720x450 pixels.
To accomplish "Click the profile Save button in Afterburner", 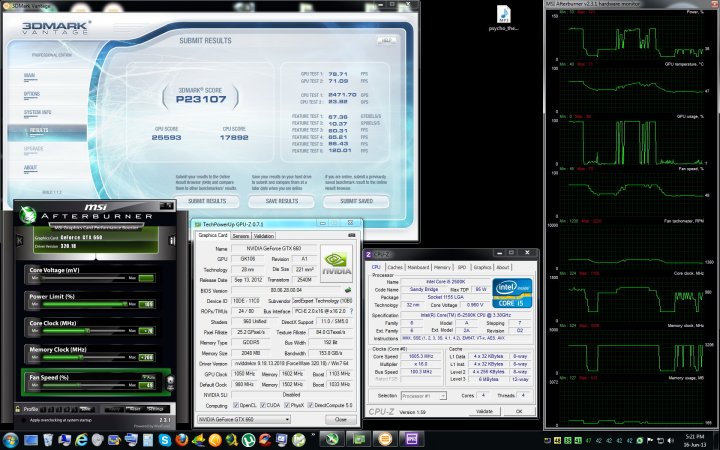I will point(85,409).
